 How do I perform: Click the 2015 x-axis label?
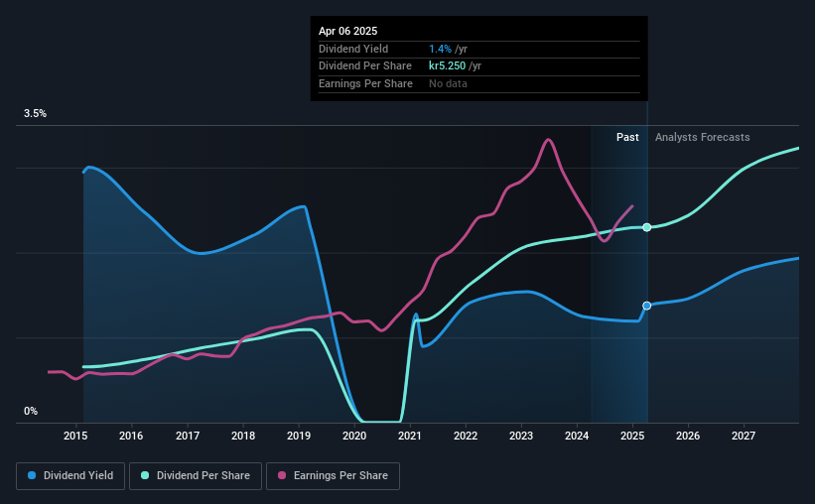pyautogui.click(x=75, y=436)
